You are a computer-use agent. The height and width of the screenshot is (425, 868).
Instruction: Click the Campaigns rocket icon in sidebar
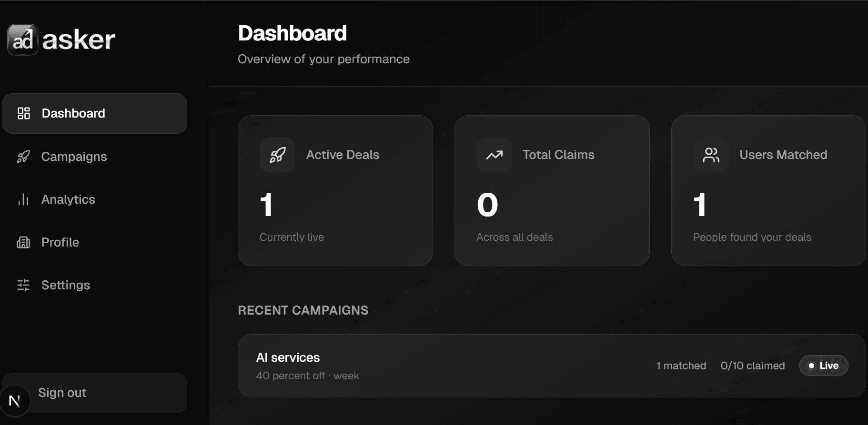(23, 156)
